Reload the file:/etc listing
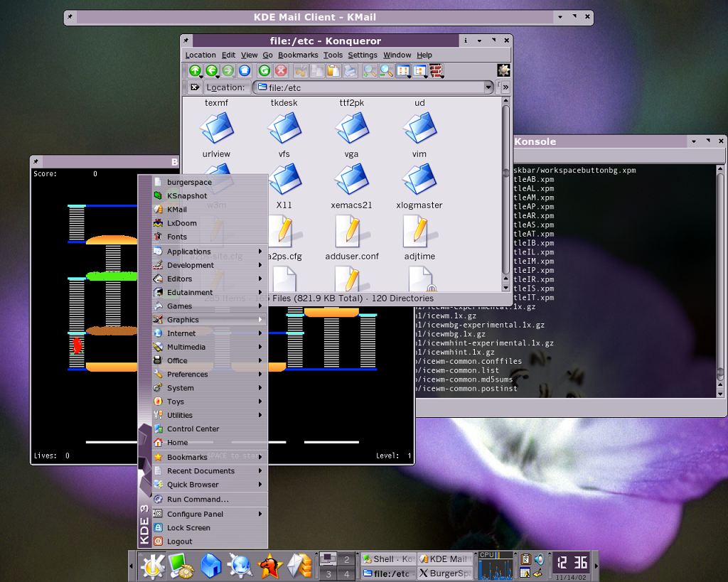 coord(264,70)
